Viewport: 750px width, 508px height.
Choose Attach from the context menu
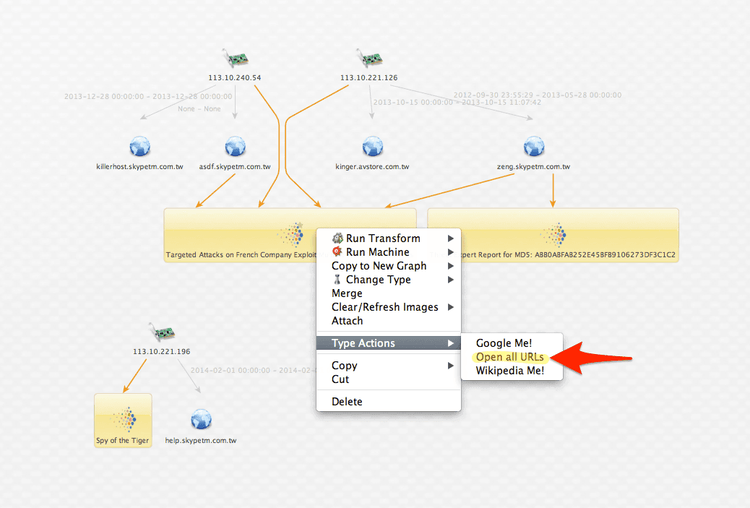(x=347, y=321)
